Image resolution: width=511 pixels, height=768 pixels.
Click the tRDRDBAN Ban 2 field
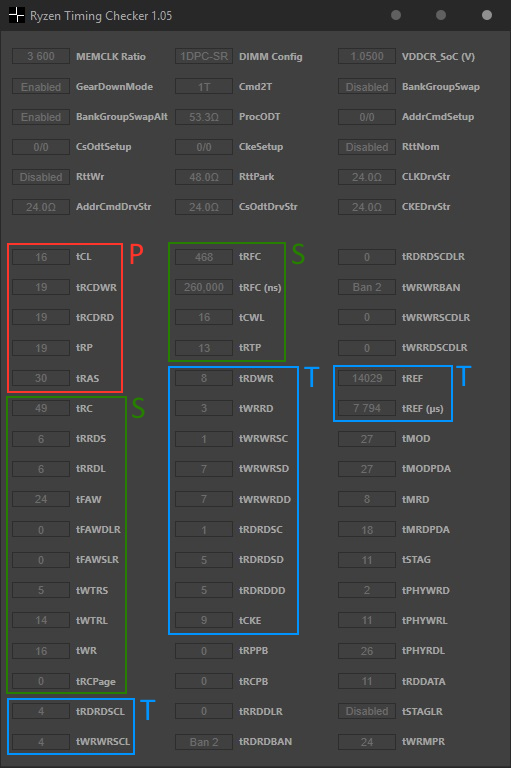(204, 742)
